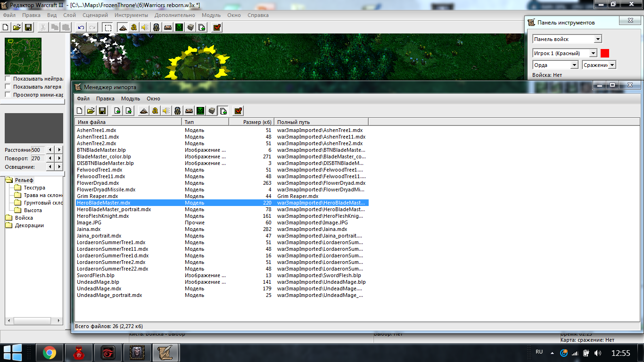Open Инструменты menu in main editor
Image resolution: width=644 pixels, height=362 pixels.
coord(132,15)
